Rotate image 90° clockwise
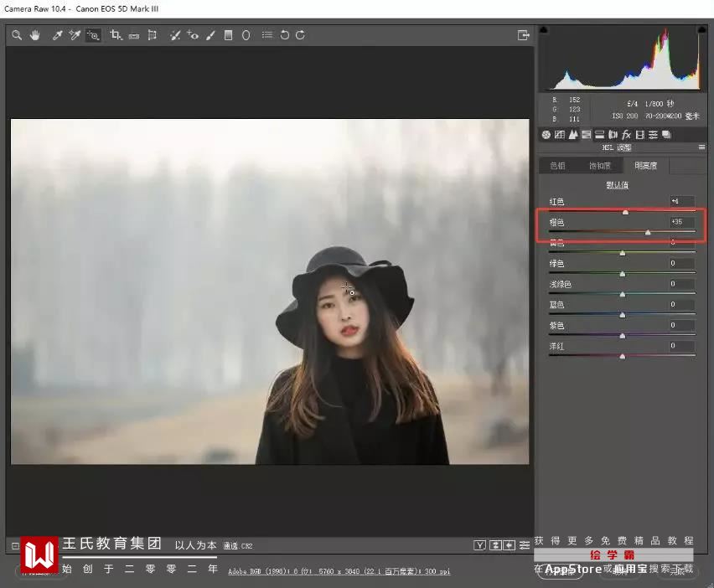Viewport: 714px width, 588px height. [x=300, y=35]
